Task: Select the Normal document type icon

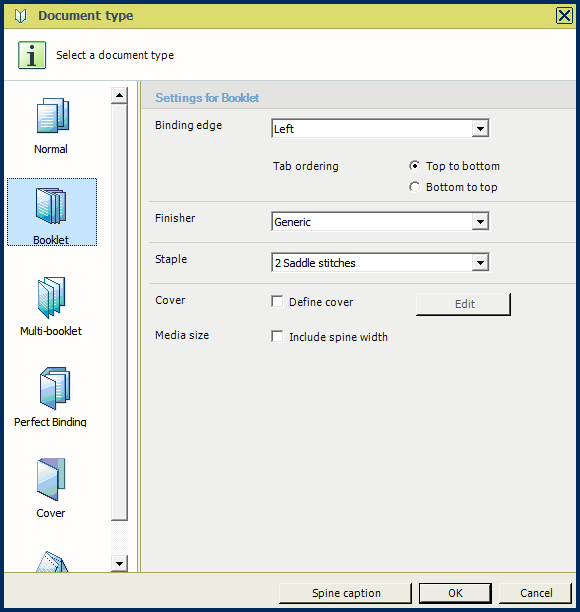Action: click(x=52, y=116)
